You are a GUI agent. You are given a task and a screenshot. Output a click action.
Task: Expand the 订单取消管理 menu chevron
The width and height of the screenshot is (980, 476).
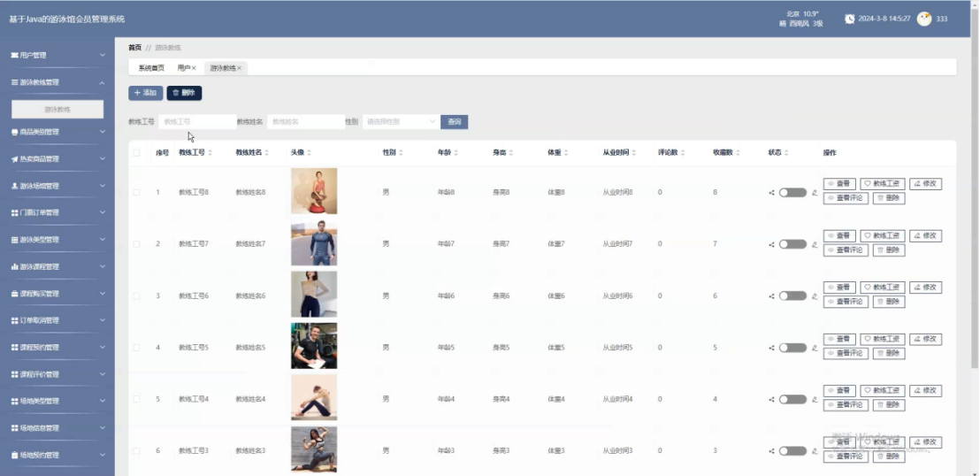tap(103, 321)
